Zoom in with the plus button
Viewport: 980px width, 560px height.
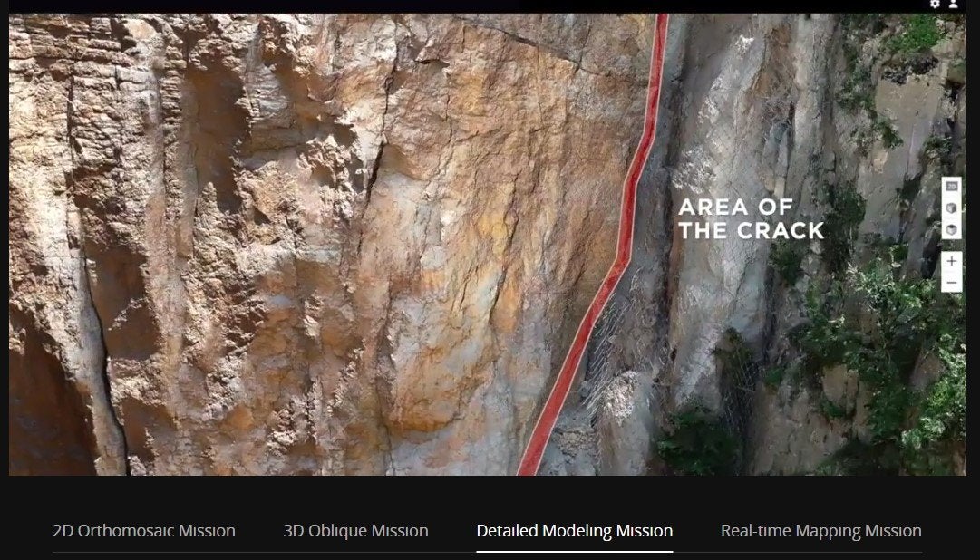tap(951, 261)
